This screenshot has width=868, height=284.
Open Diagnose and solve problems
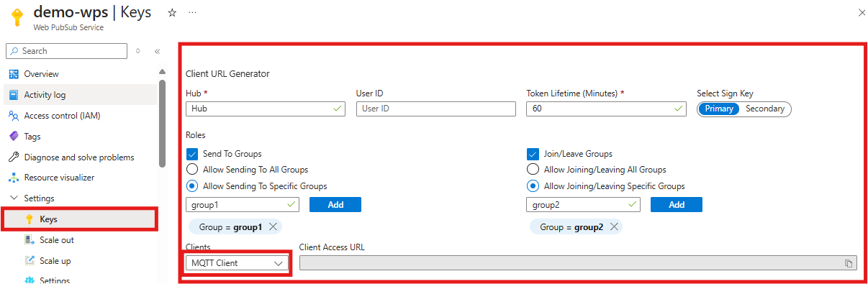point(79,157)
